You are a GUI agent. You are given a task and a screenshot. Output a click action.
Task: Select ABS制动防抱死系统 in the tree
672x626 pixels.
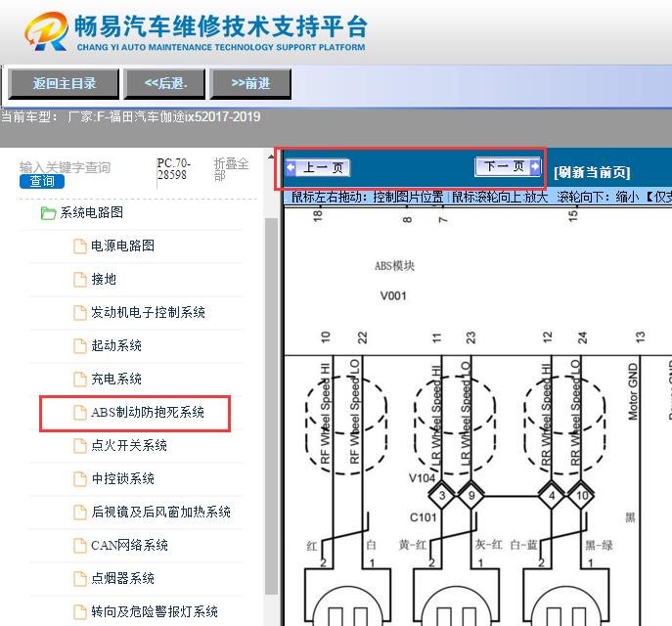(x=148, y=412)
